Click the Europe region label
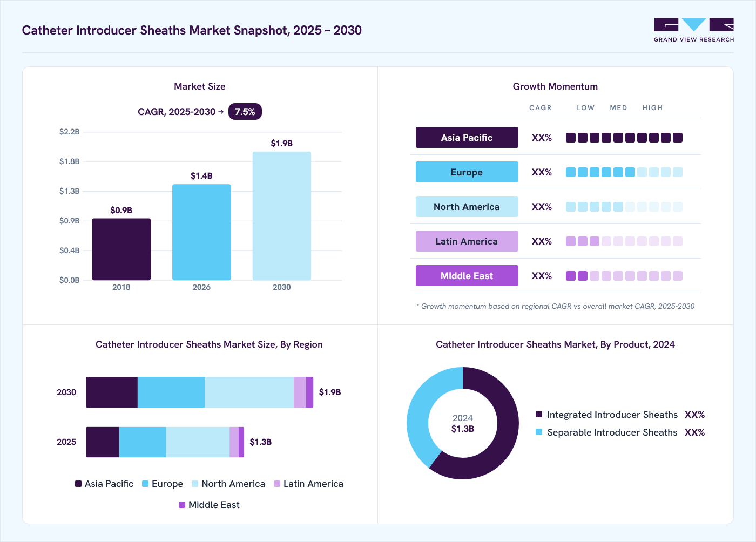This screenshot has width=756, height=542. [467, 172]
